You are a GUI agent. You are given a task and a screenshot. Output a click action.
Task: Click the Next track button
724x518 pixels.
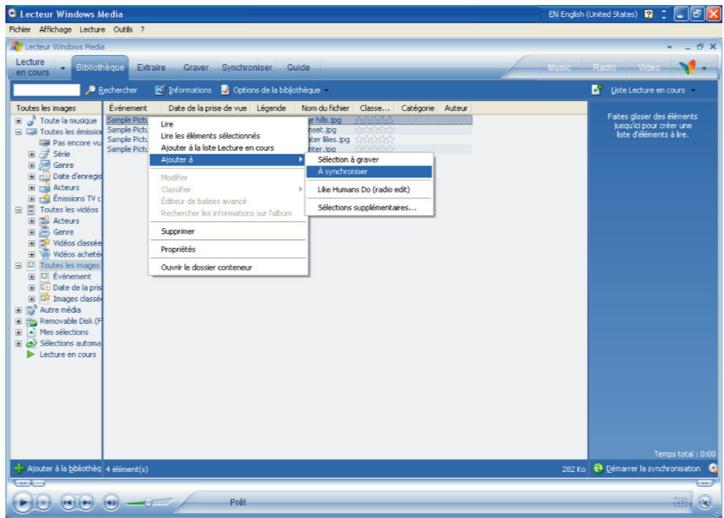[x=86, y=502]
